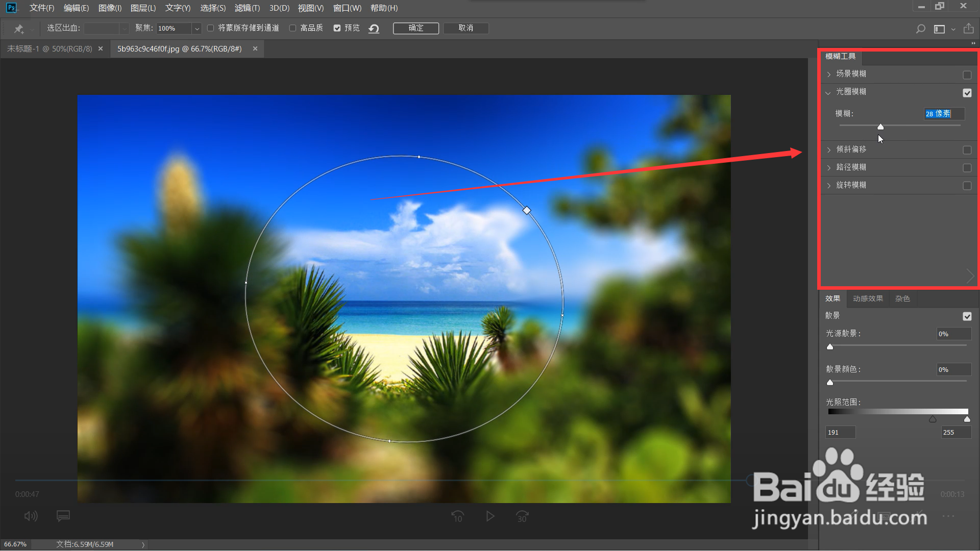Open the 聚焦 percentage dropdown

197,29
